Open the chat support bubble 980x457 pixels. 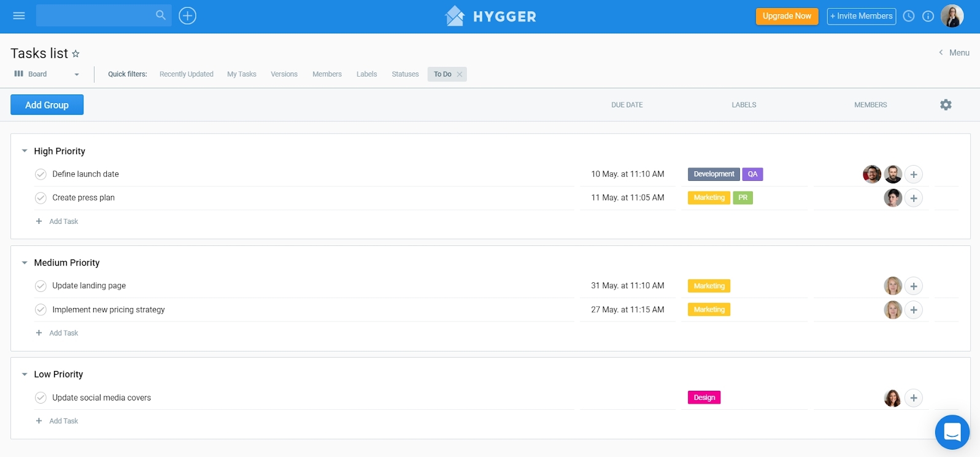tap(952, 432)
